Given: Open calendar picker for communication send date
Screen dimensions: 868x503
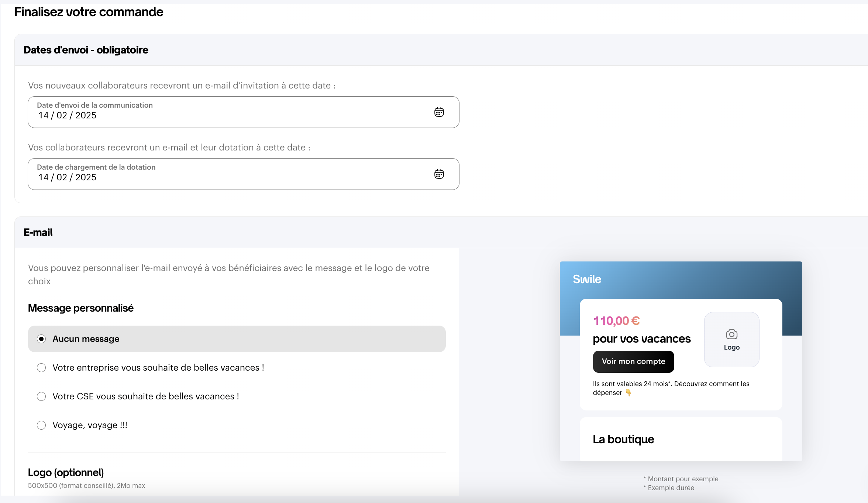Looking at the screenshot, I should pyautogui.click(x=439, y=112).
